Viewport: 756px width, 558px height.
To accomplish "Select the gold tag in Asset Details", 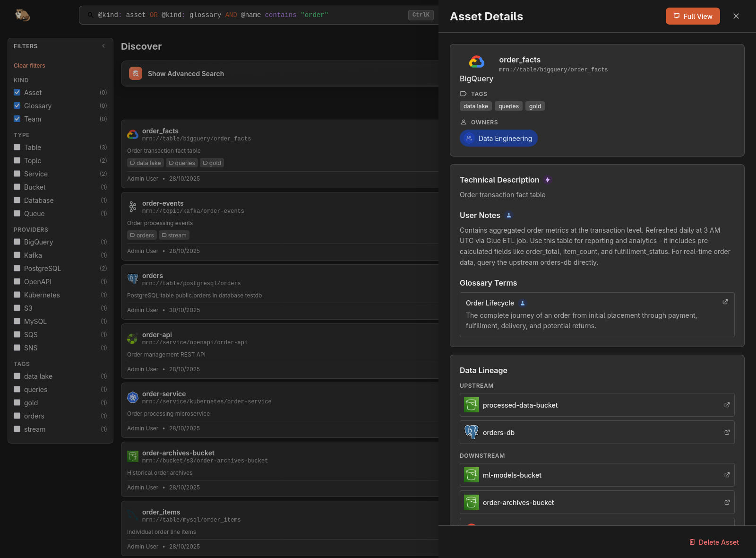I will (535, 106).
